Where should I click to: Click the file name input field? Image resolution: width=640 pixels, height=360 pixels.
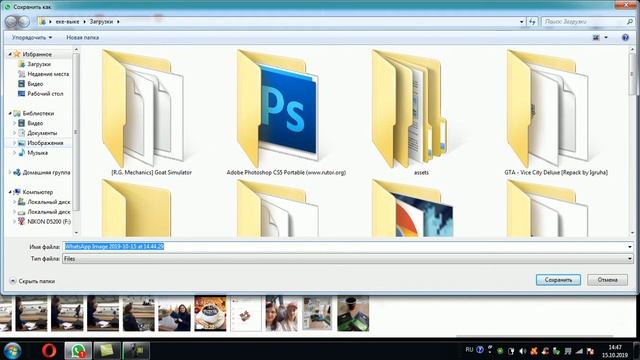click(348, 247)
